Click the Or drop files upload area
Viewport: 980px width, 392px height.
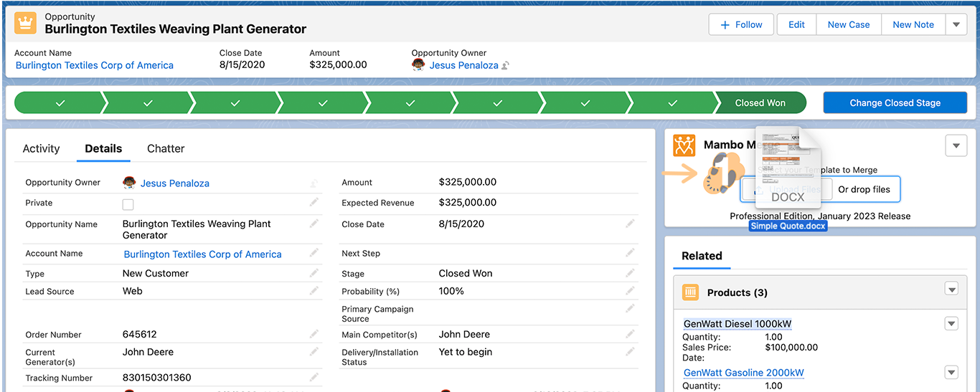coord(864,190)
